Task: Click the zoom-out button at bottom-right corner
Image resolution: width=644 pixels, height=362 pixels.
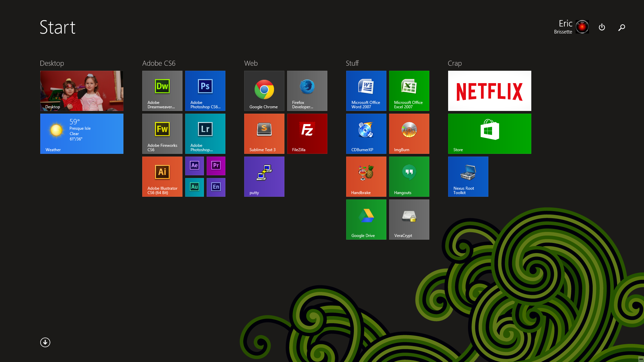Action: click(x=641, y=359)
